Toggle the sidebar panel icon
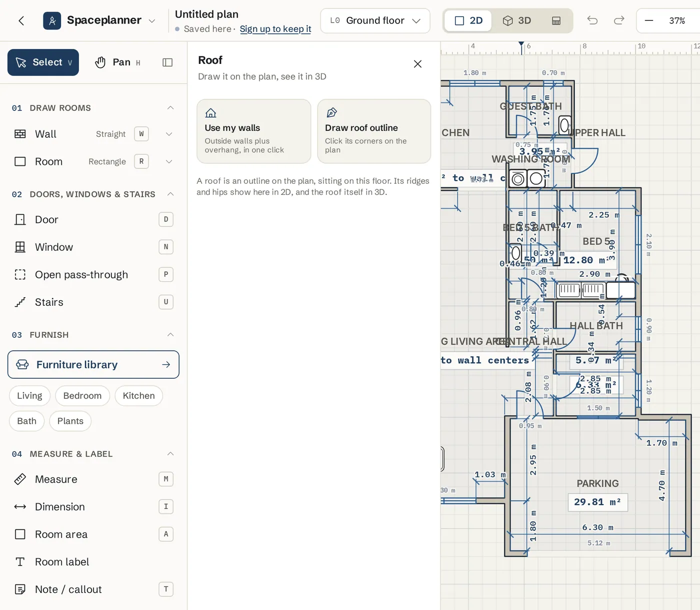The image size is (700, 610). [167, 62]
